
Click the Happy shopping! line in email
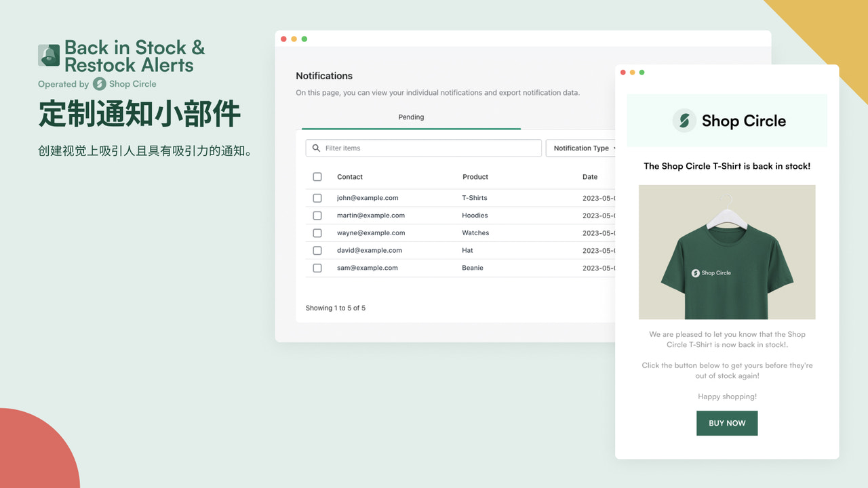click(x=727, y=396)
